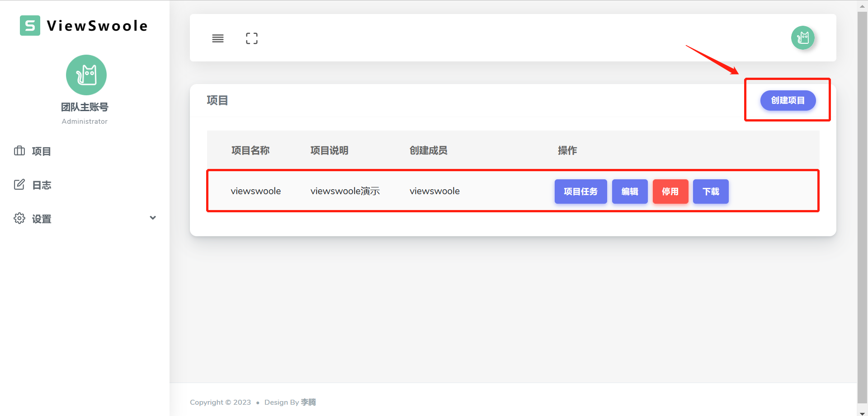The height and width of the screenshot is (416, 868).
Task: Click the 项目 card heading
Action: tap(217, 100)
